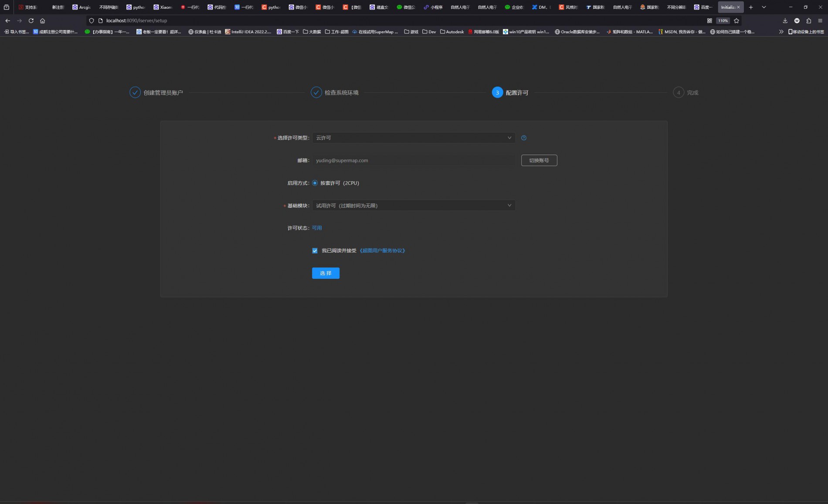Switch to the Arcgis browser tab

(x=81, y=7)
